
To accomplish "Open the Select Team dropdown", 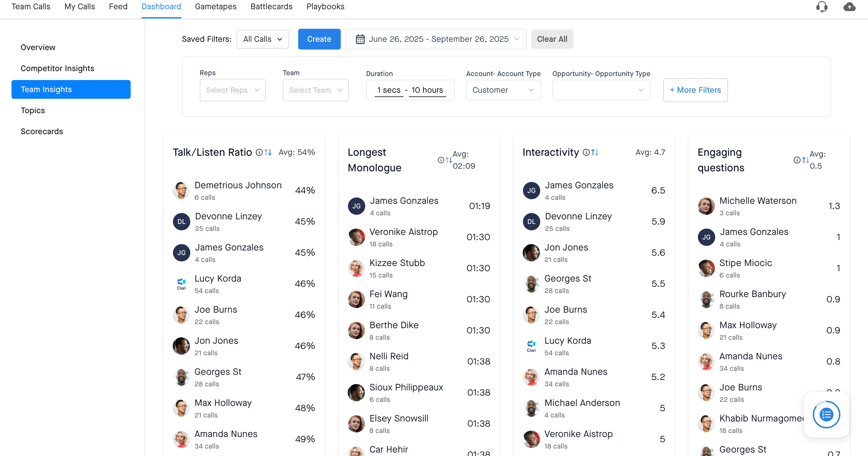I will click(315, 90).
